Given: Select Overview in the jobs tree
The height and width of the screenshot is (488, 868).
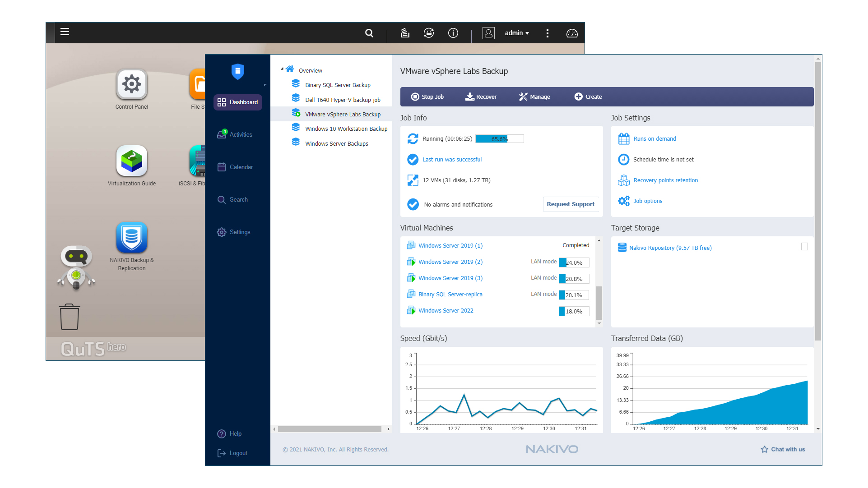Looking at the screenshot, I should 310,71.
